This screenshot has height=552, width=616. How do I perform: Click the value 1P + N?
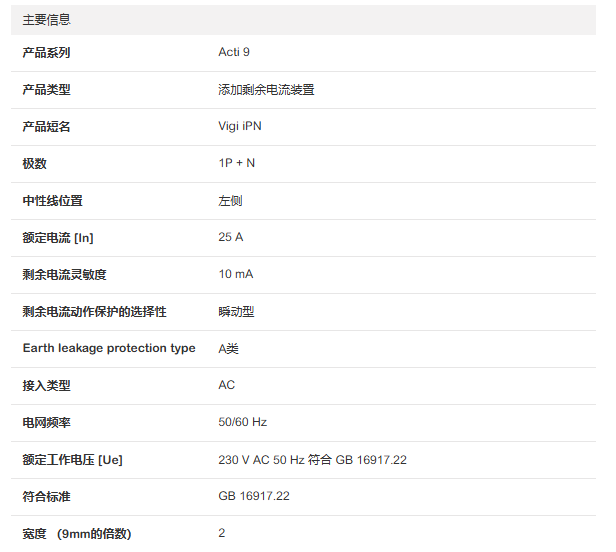236,163
